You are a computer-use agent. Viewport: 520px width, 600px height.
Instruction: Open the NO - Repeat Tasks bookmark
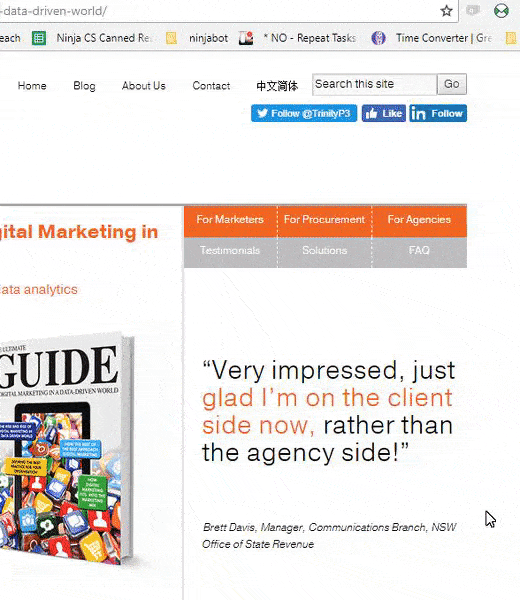297,38
